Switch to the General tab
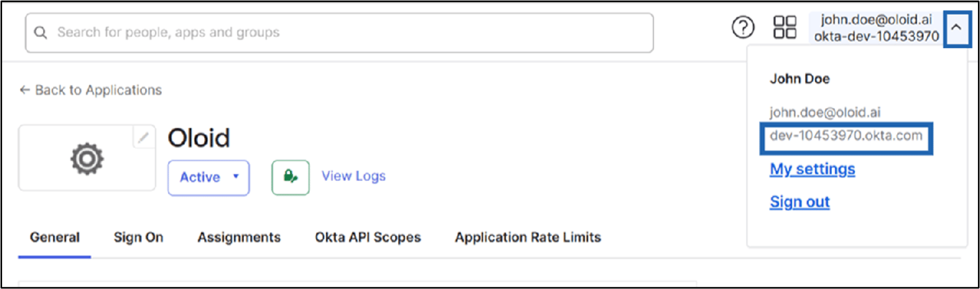The width and height of the screenshot is (980, 289). coord(55,237)
